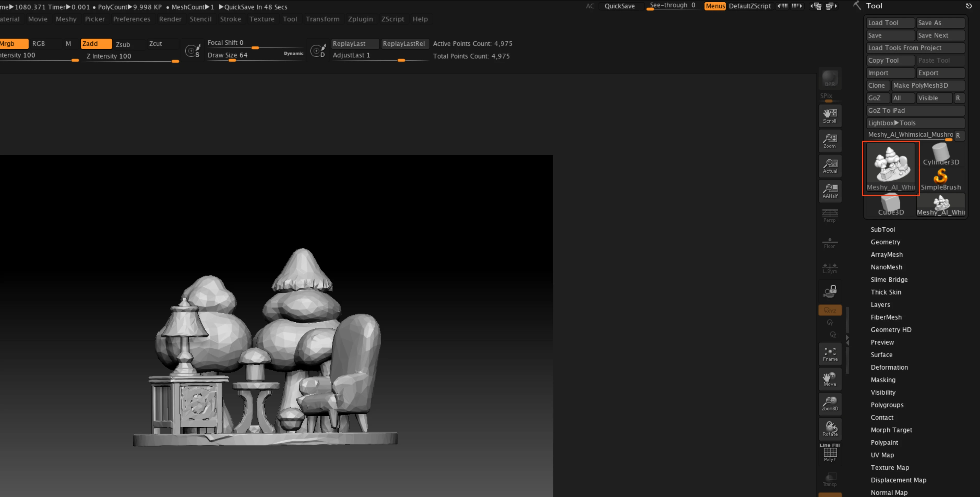Open the Preferences menu
This screenshot has height=497, width=980.
[132, 19]
